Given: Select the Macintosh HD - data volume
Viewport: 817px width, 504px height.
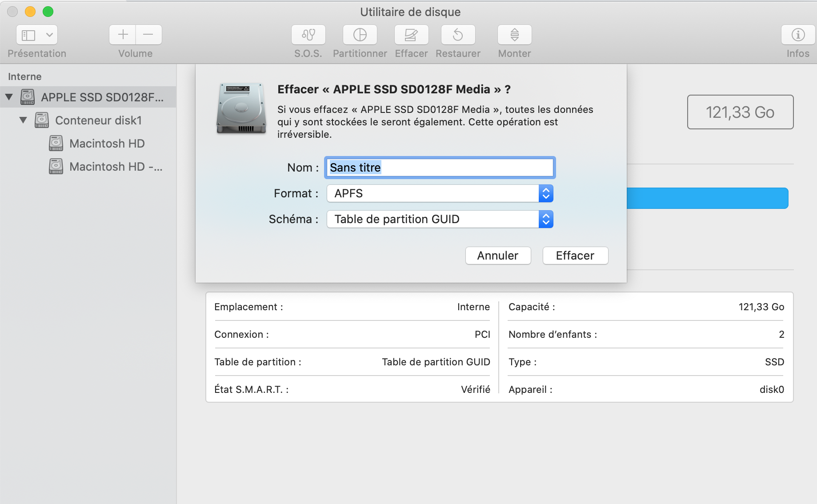Looking at the screenshot, I should coord(116,167).
